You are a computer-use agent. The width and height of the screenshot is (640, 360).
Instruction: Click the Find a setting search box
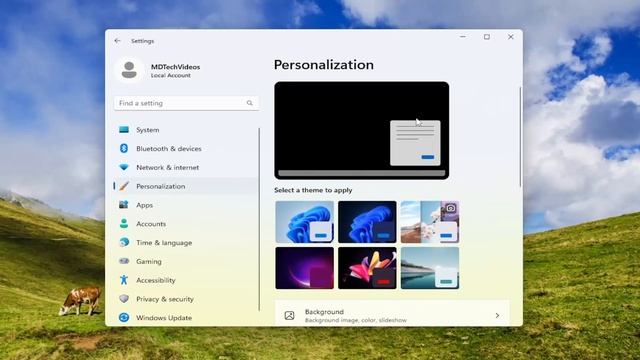[x=186, y=103]
